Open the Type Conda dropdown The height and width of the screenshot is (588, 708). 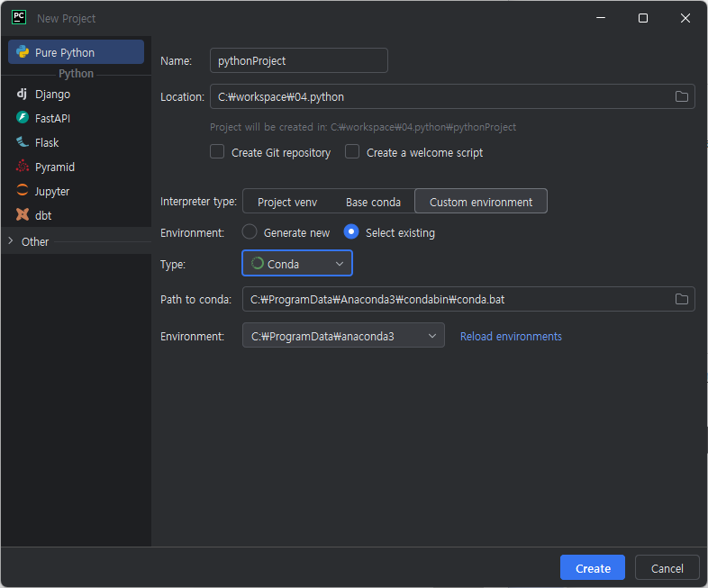(297, 264)
